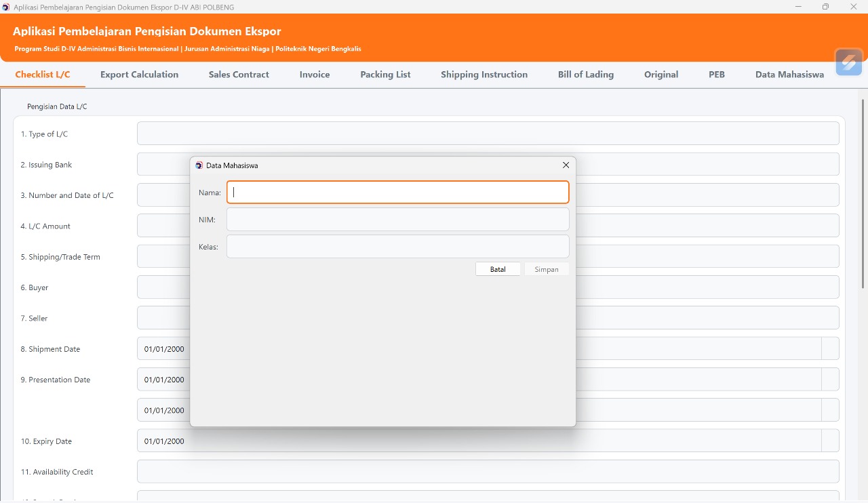868x503 pixels.
Task: Open the Shipment Date picker dropdown
Action: click(x=830, y=349)
